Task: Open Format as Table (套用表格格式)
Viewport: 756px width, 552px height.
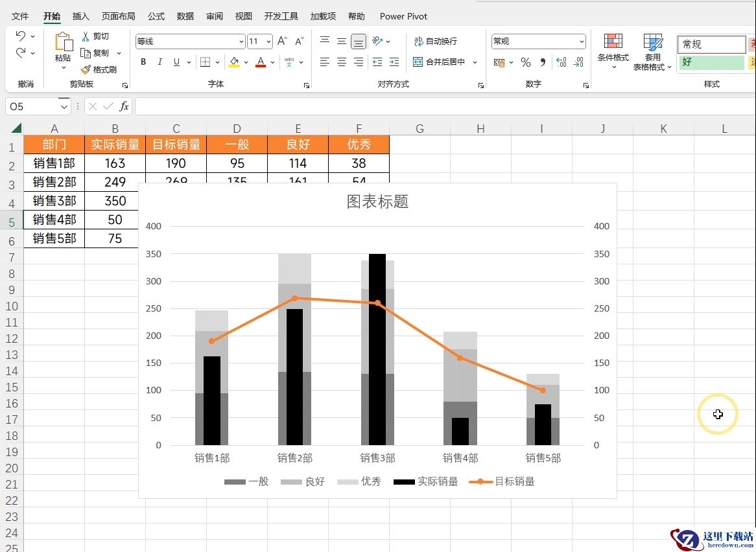Action: point(653,52)
